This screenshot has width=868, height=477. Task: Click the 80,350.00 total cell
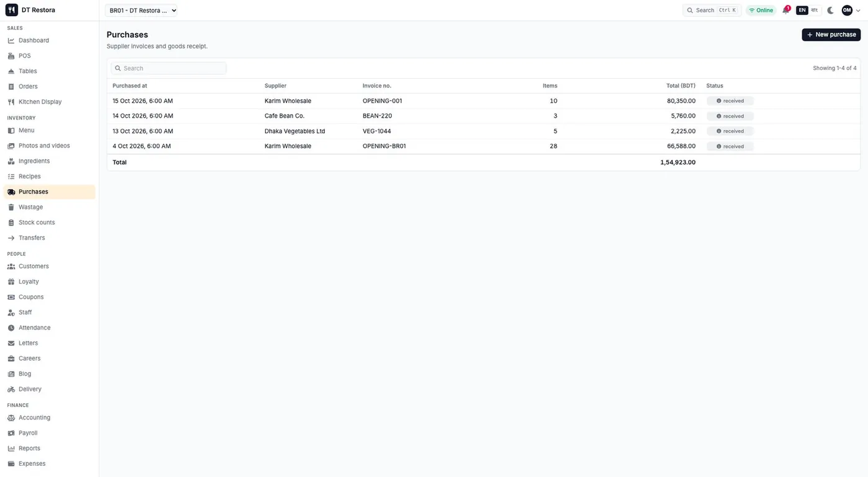pos(681,101)
